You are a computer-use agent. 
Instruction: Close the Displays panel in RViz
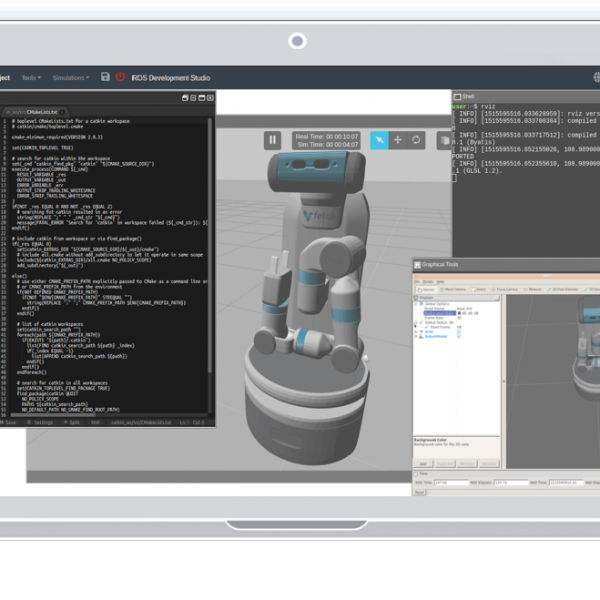click(497, 297)
